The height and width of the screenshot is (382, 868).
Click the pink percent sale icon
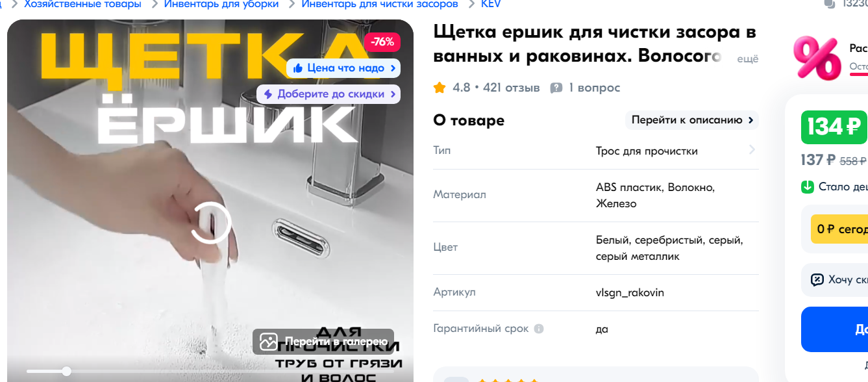(817, 58)
